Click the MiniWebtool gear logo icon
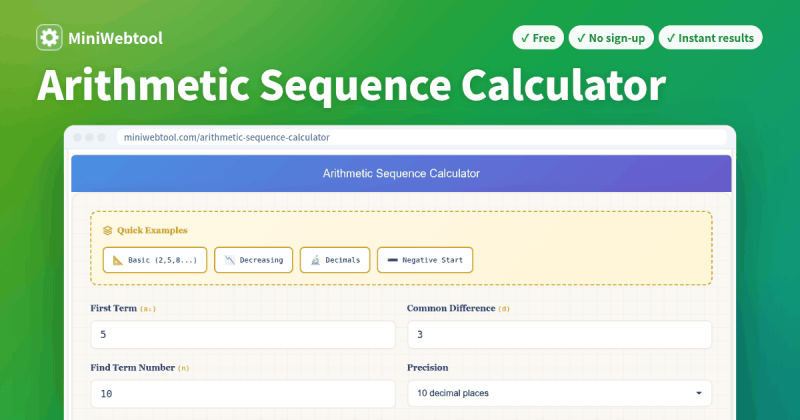The width and height of the screenshot is (800, 420). [49, 38]
